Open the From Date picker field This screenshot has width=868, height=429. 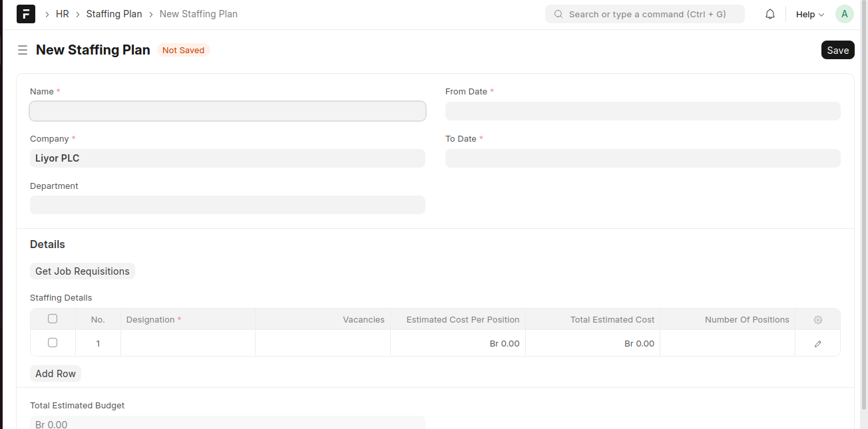tap(642, 111)
